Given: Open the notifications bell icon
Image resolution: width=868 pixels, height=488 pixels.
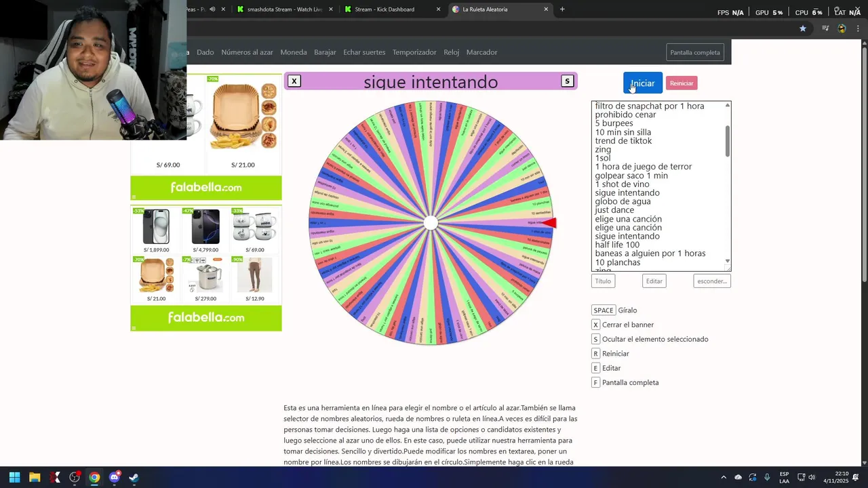Looking at the screenshot, I should [x=856, y=477].
